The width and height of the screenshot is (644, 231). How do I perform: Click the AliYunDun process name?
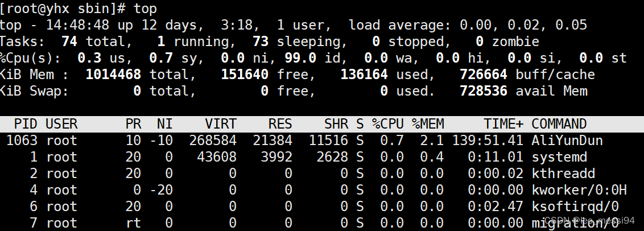(567, 141)
